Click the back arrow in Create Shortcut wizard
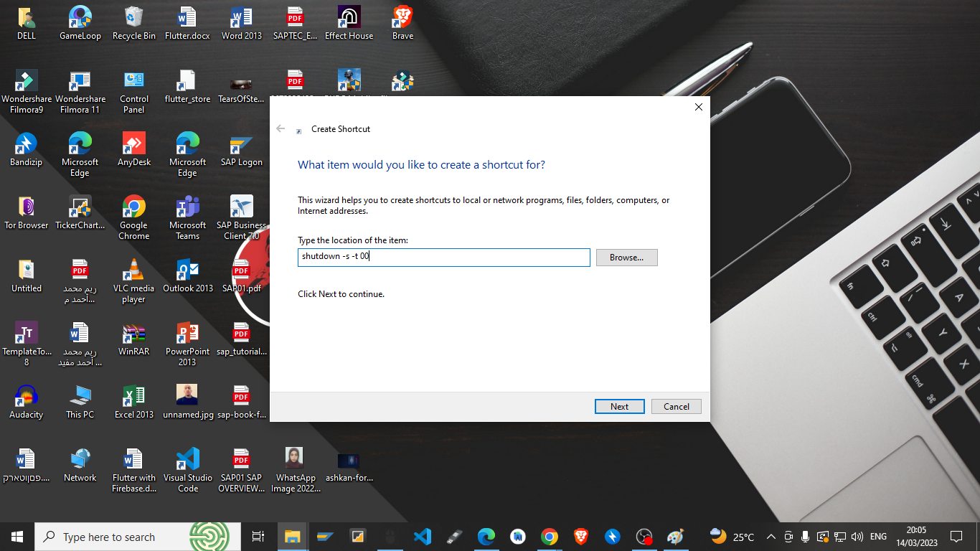This screenshot has width=980, height=551. [281, 128]
